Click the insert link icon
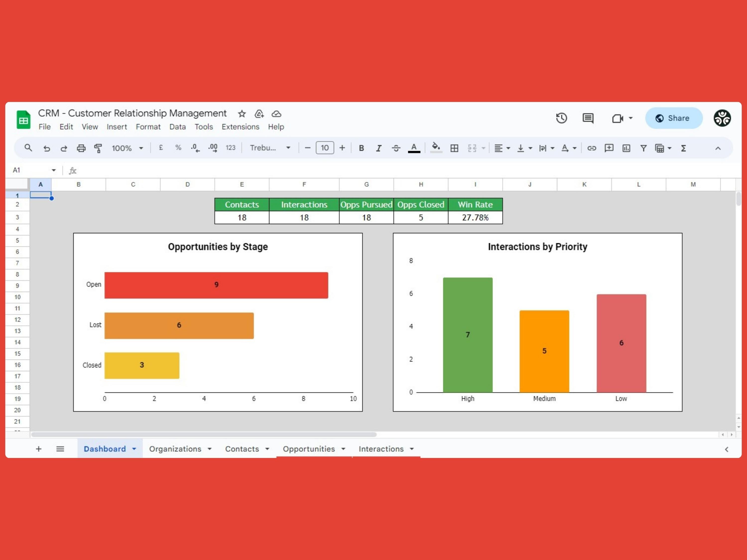747x560 pixels. [592, 148]
